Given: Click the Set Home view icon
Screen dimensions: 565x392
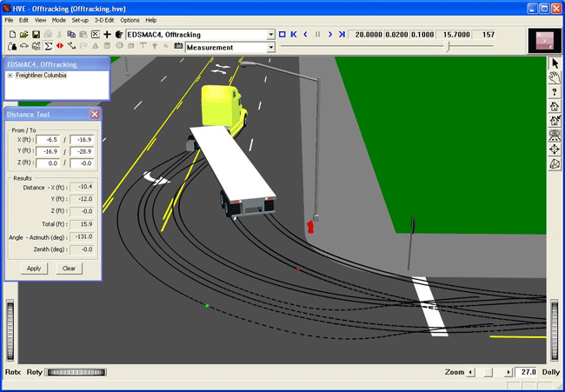Looking at the screenshot, I should (555, 120).
